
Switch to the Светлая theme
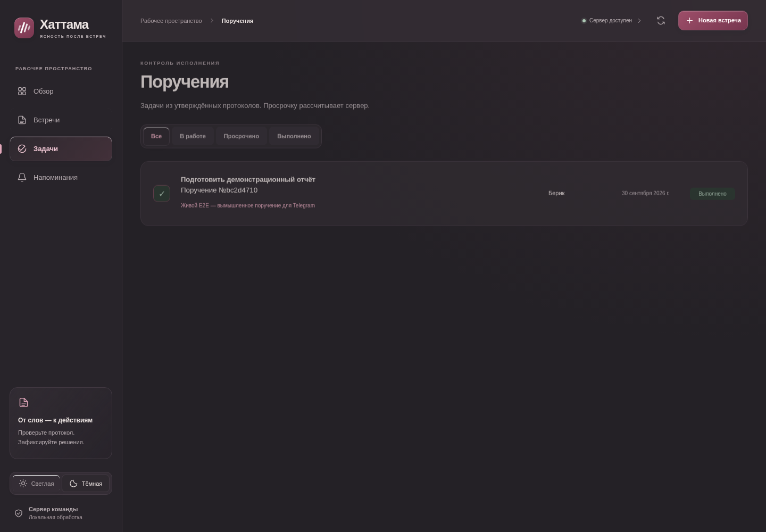(x=36, y=484)
